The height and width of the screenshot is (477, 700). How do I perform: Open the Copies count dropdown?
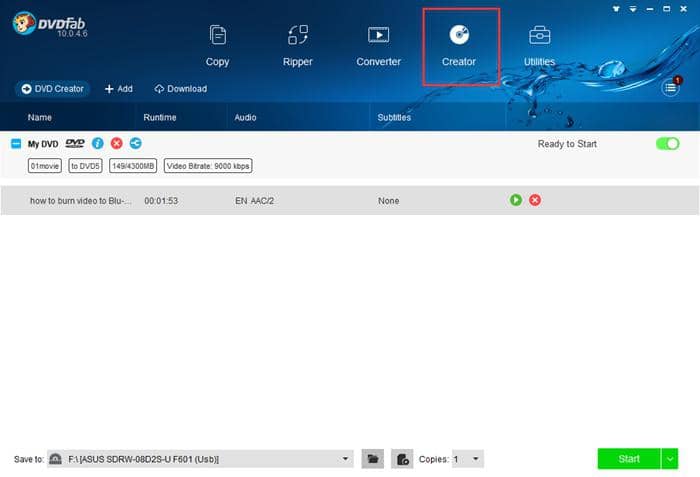pos(467,459)
